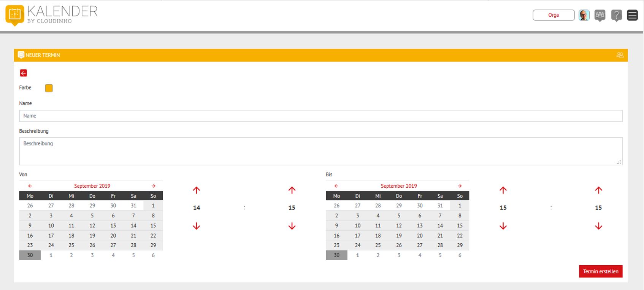Increase the Von hour value
The height and width of the screenshot is (290, 644).
click(x=197, y=190)
